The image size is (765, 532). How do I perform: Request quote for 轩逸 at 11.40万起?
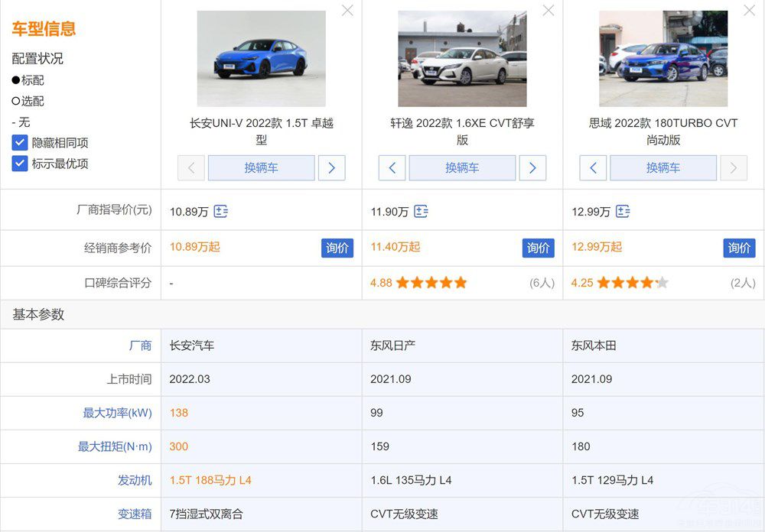click(539, 248)
